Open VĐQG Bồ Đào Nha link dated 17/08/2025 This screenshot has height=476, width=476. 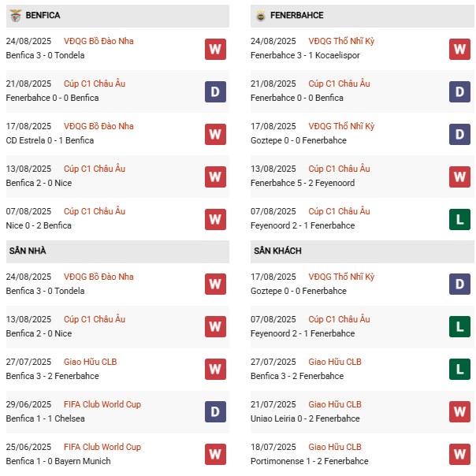click(x=103, y=126)
